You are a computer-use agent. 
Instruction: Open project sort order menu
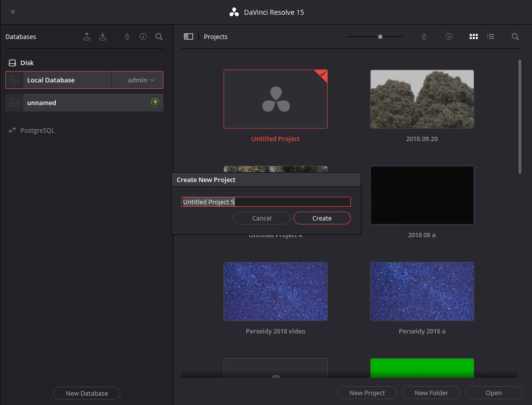(x=424, y=37)
